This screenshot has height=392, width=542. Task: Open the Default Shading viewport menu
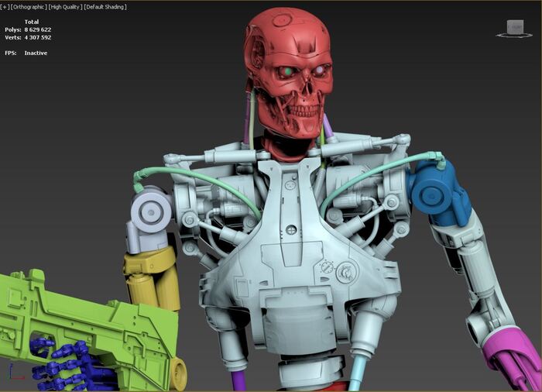click(105, 7)
